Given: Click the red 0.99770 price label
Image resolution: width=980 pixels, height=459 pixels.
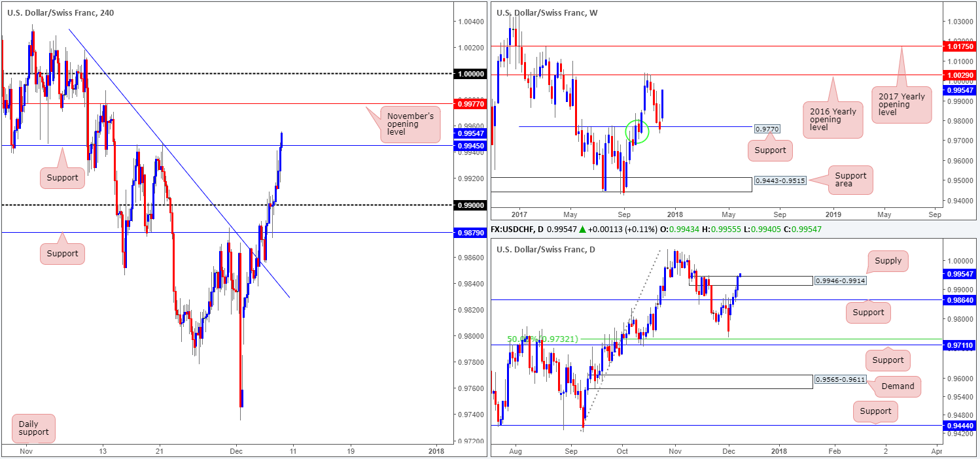Looking at the screenshot, I should pos(470,103).
